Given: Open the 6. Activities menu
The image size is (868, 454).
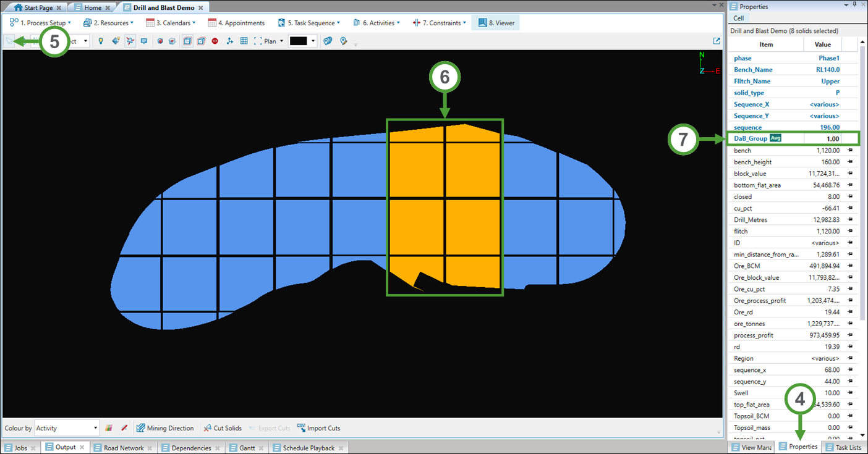Looking at the screenshot, I should (x=377, y=23).
